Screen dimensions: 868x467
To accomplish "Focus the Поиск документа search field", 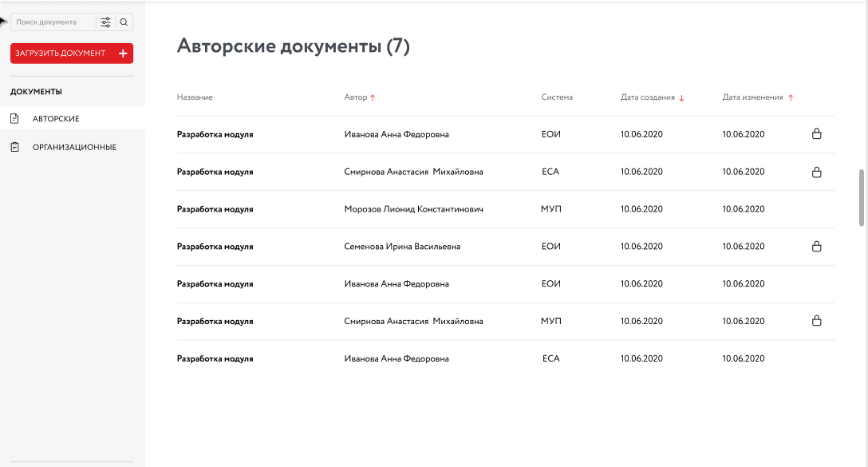I will point(53,22).
